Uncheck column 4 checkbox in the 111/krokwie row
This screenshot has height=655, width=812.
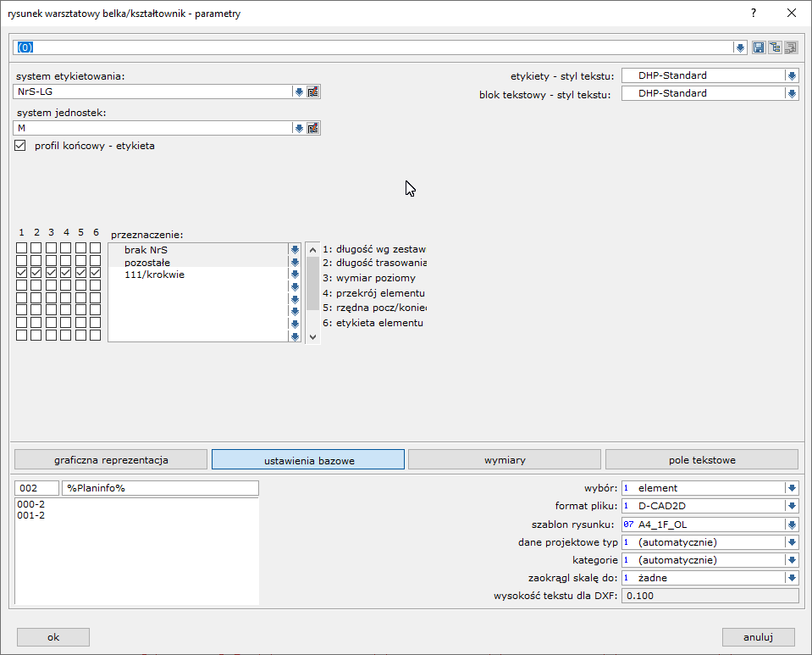66,273
